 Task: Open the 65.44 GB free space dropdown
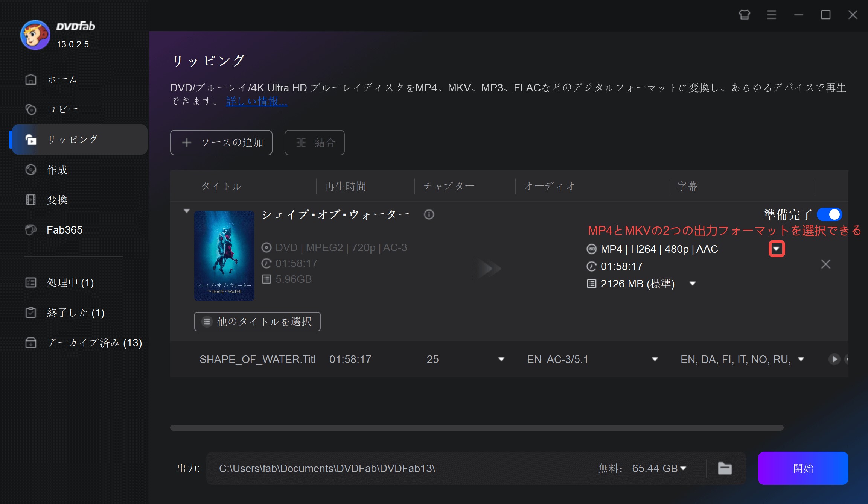coord(684,468)
